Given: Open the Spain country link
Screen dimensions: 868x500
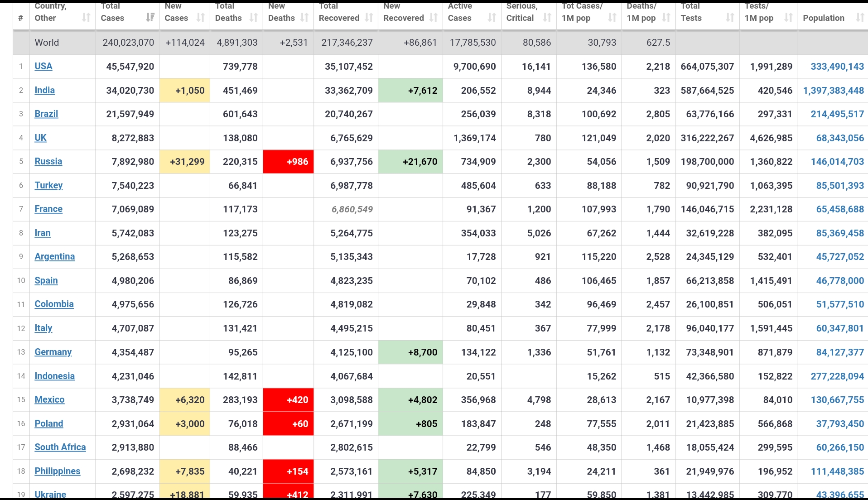Looking at the screenshot, I should click(46, 280).
